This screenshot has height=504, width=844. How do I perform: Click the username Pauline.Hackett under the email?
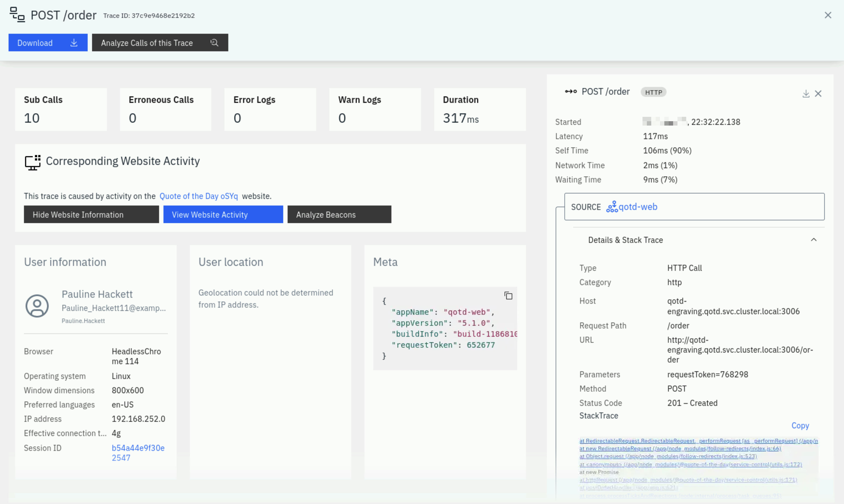pyautogui.click(x=83, y=321)
